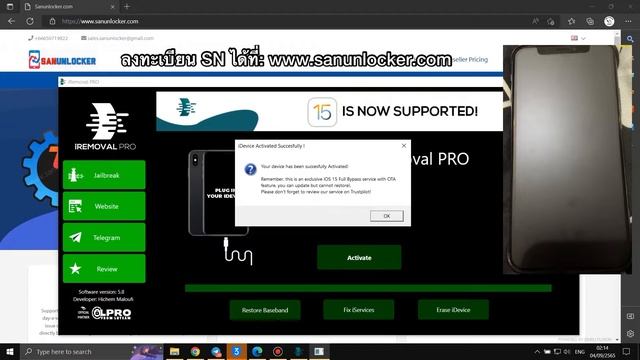Click the Sanunlocker site logo
This screenshot has height=360, width=640.
62,60
